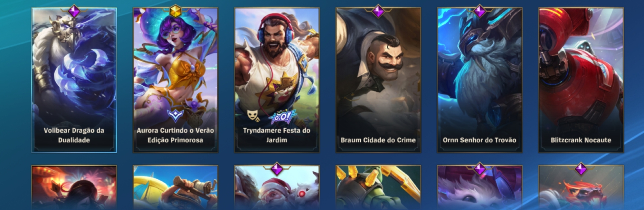Image resolution: width=644 pixels, height=210 pixels.
Task: Click purple gem above red creature card
Action: (581, 169)
